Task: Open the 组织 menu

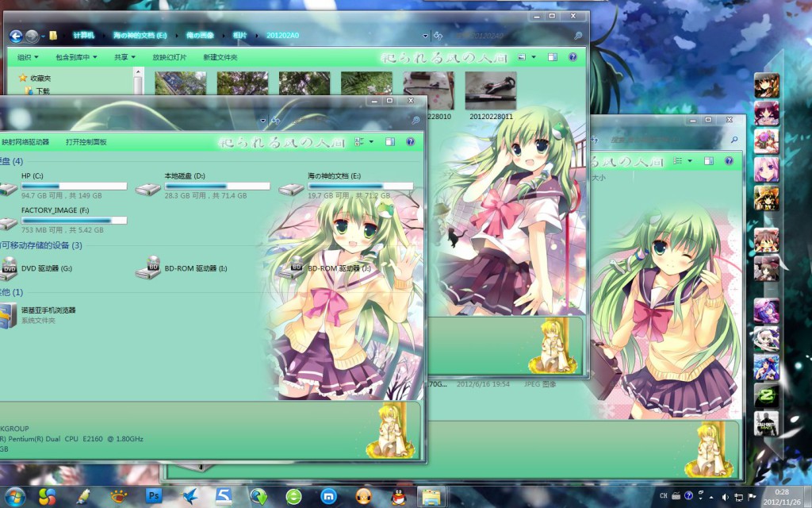Action: pyautogui.click(x=28, y=57)
